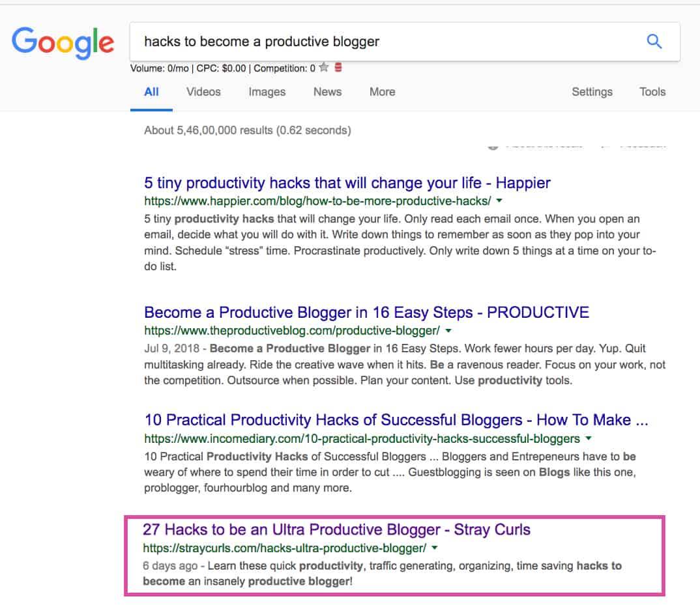Image resolution: width=700 pixels, height=605 pixels.
Task: Click 'Competition: 0' keyword stat
Action: click(284, 68)
